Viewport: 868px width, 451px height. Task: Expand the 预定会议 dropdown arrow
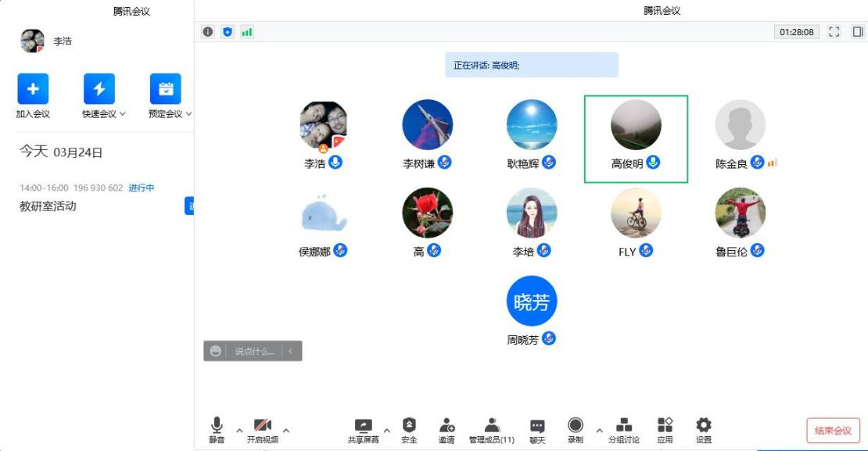pyautogui.click(x=188, y=114)
